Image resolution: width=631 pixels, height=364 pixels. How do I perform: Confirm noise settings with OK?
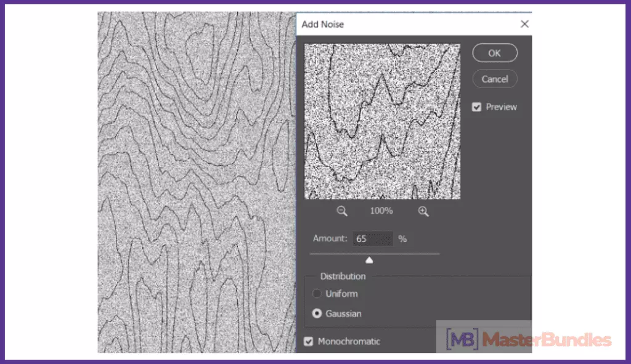(x=495, y=53)
